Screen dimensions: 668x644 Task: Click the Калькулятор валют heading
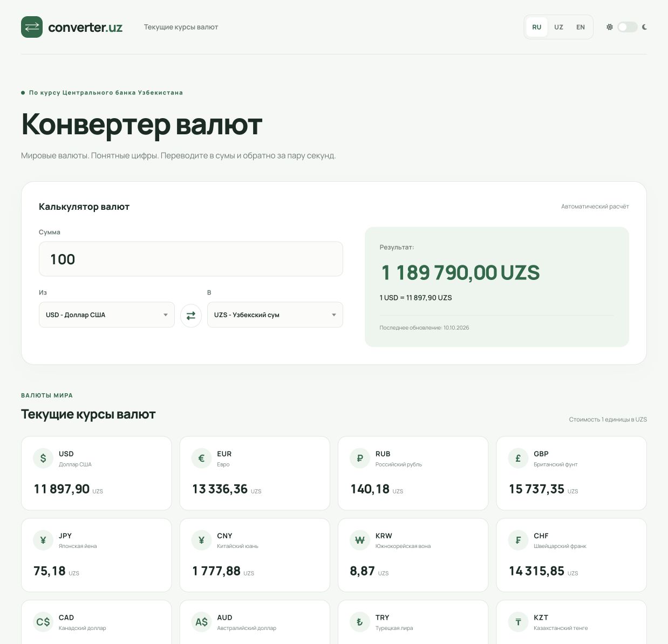point(84,207)
